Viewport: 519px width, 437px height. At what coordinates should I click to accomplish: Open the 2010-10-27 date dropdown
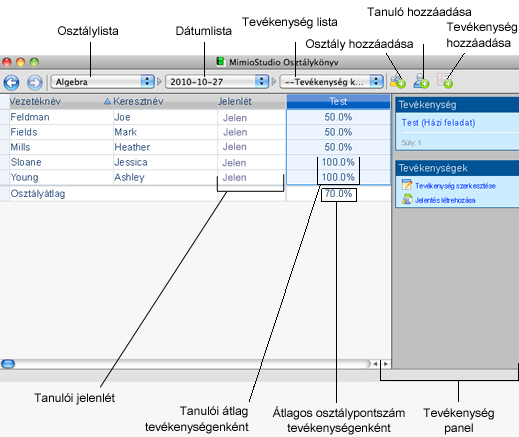217,82
